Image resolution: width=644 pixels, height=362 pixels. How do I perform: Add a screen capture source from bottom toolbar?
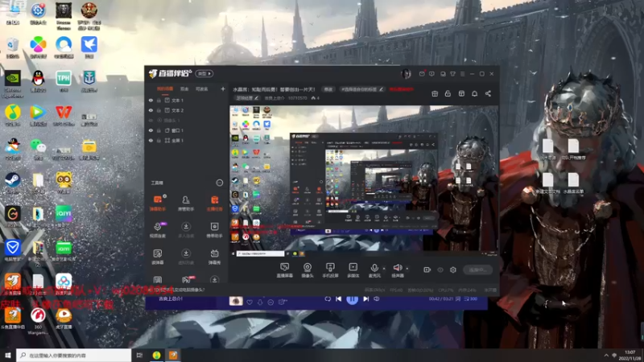[x=285, y=270]
